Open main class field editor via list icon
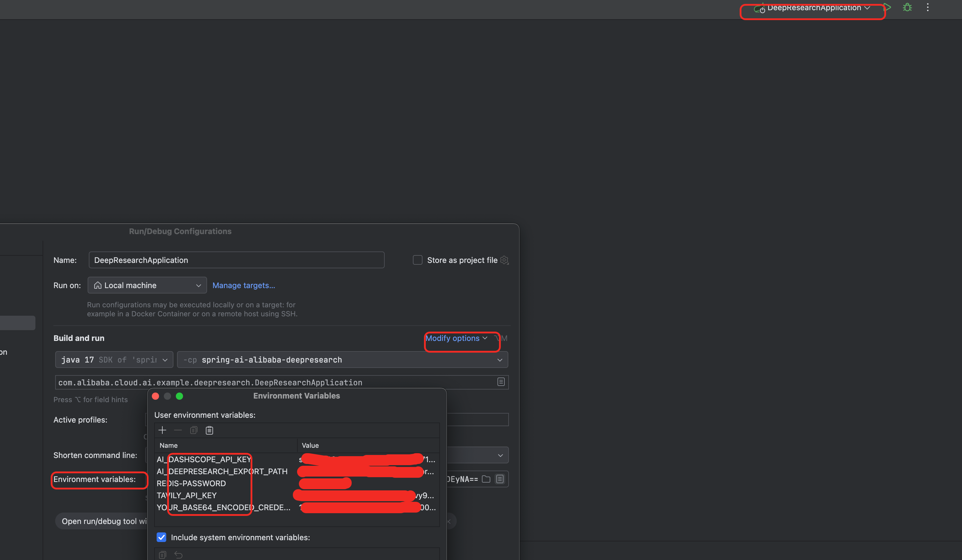 (x=501, y=382)
